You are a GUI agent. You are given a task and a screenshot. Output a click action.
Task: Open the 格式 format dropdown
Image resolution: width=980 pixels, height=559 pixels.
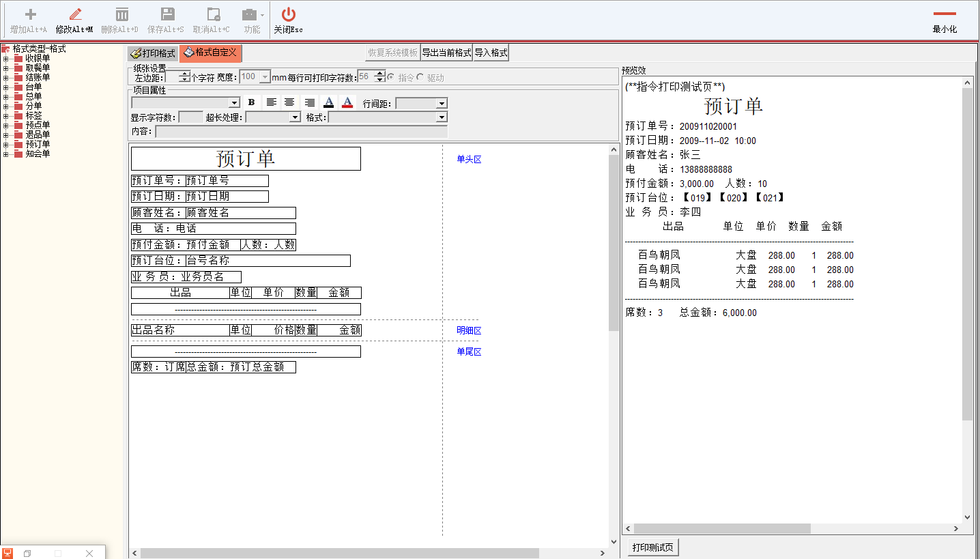coord(442,117)
